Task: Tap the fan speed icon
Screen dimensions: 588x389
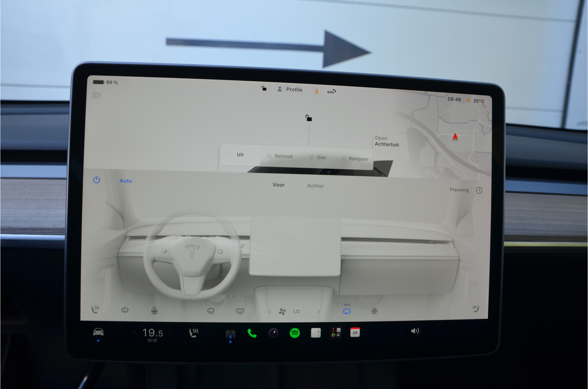Action: (282, 312)
